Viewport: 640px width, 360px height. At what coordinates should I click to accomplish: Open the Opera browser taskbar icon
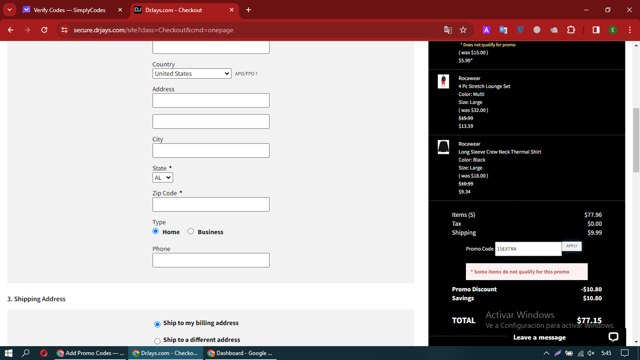[x=44, y=353]
